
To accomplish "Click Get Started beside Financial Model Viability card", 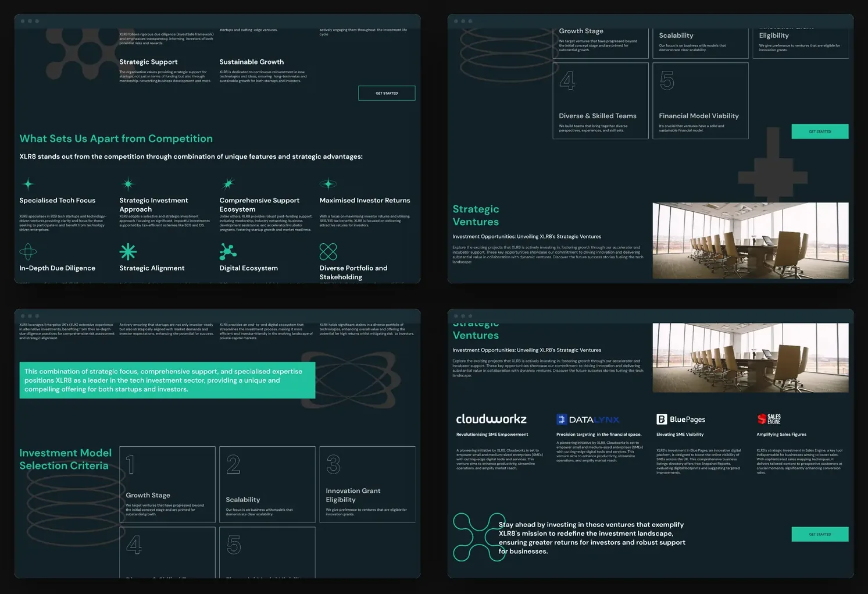I will coord(820,131).
